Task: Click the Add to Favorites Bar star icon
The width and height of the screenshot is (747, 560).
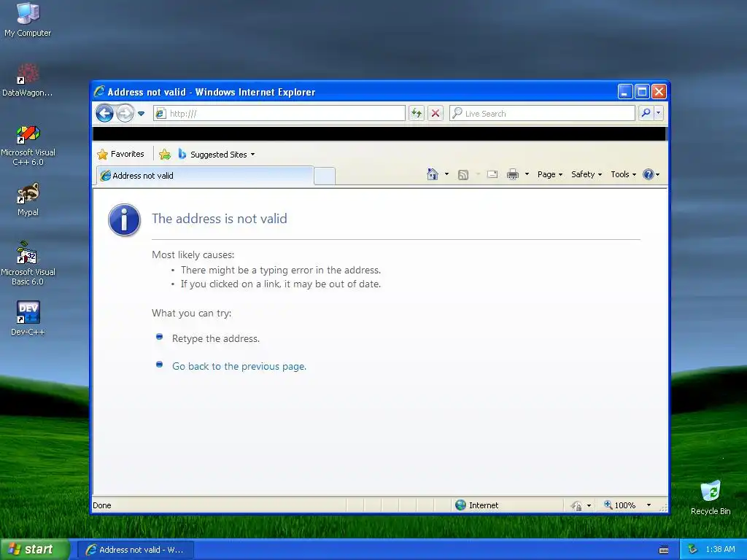Action: click(x=165, y=155)
